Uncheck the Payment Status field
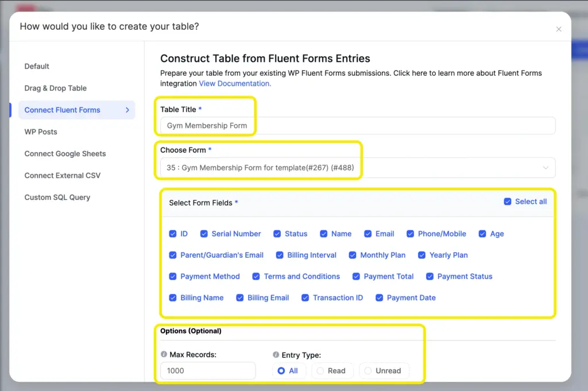This screenshot has height=391, width=588. [x=430, y=276]
